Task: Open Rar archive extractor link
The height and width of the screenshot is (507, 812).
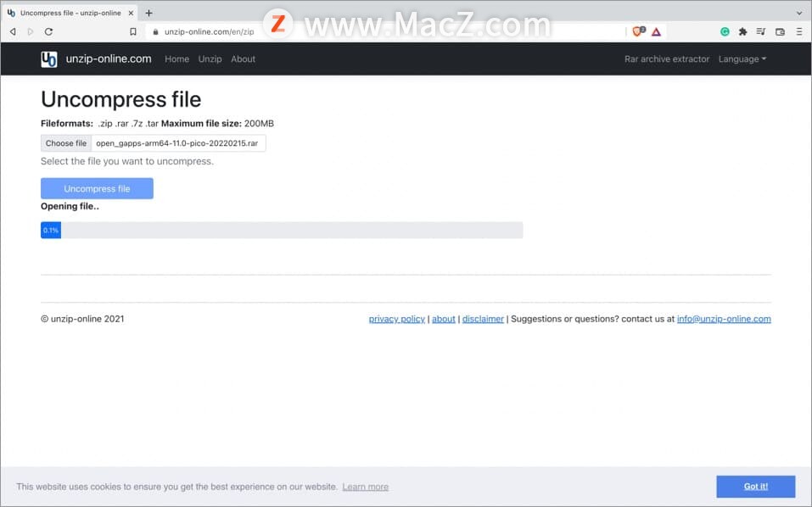Action: (666, 59)
